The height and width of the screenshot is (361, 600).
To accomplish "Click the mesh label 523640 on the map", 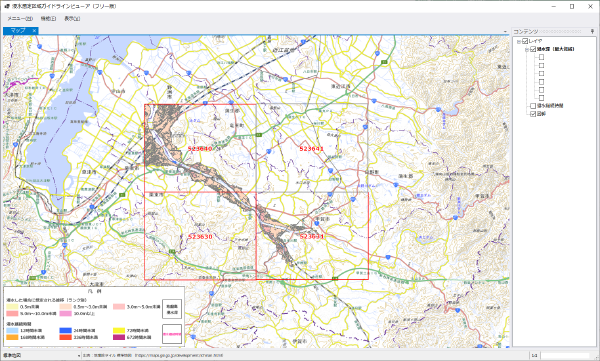I will 200,149.
